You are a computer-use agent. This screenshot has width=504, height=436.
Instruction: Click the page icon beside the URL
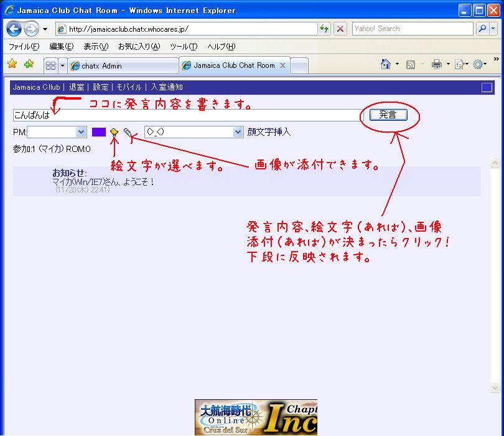(62, 29)
